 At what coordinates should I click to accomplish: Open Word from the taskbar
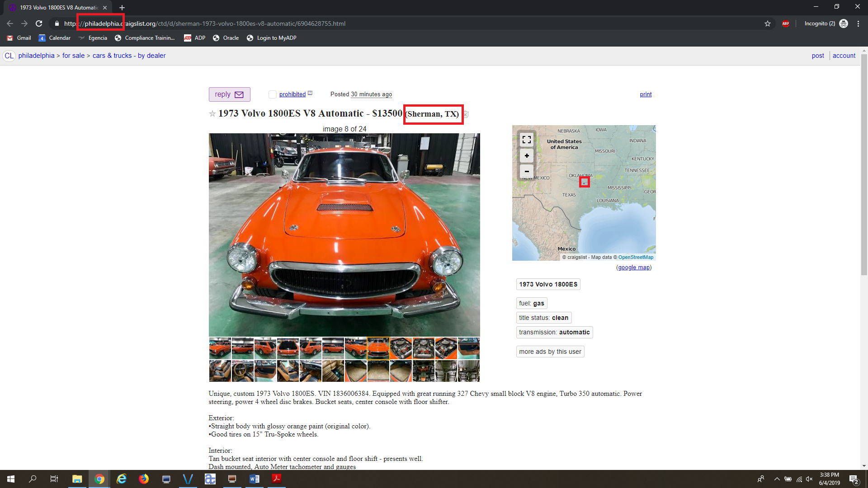255,479
